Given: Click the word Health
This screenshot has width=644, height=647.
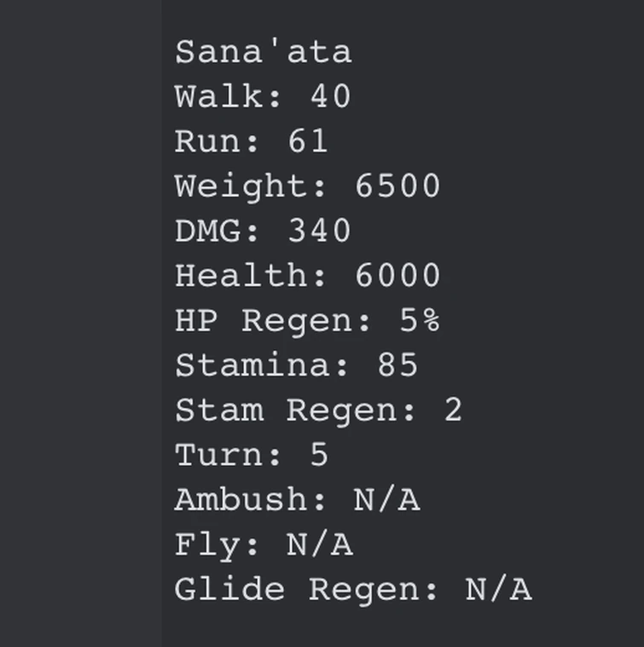Looking at the screenshot, I should tap(251, 276).
